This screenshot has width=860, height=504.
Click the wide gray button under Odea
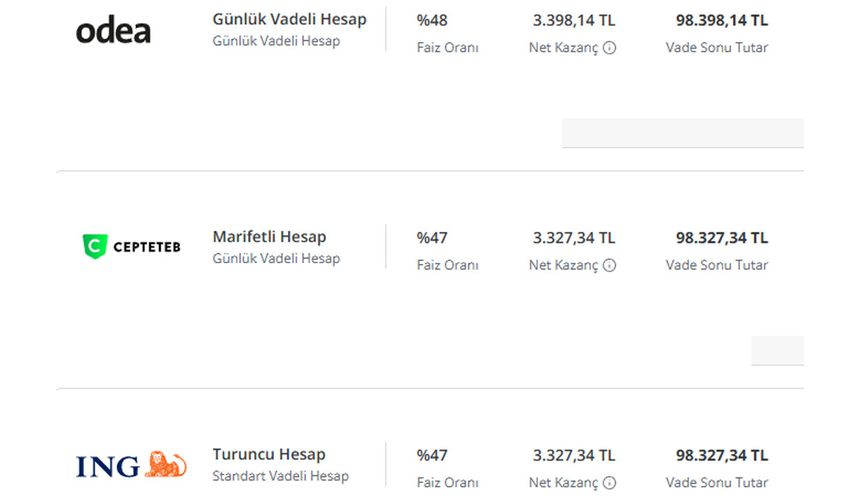[683, 133]
